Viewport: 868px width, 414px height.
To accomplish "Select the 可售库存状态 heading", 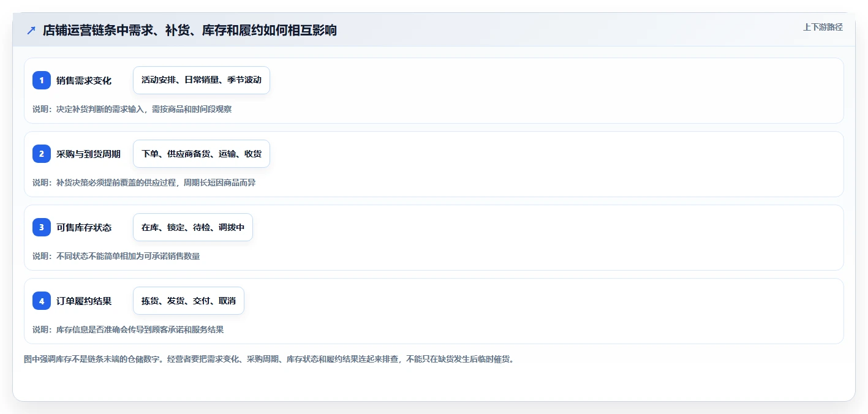I will click(84, 227).
